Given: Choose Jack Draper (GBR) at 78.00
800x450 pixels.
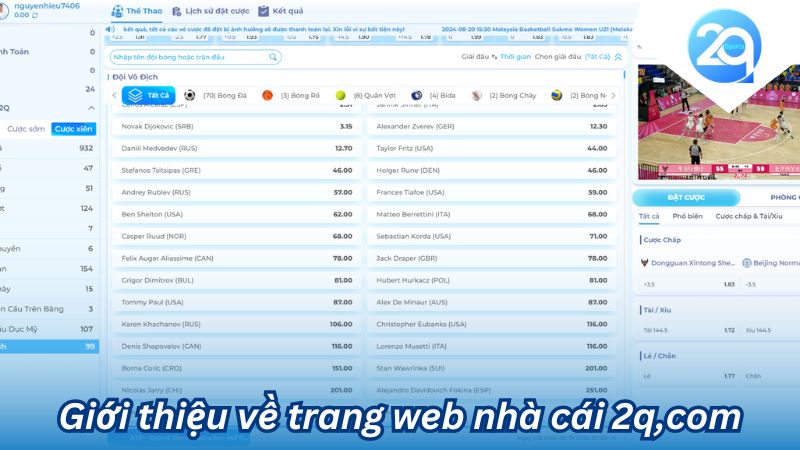Looking at the screenshot, I should pyautogui.click(x=492, y=258).
